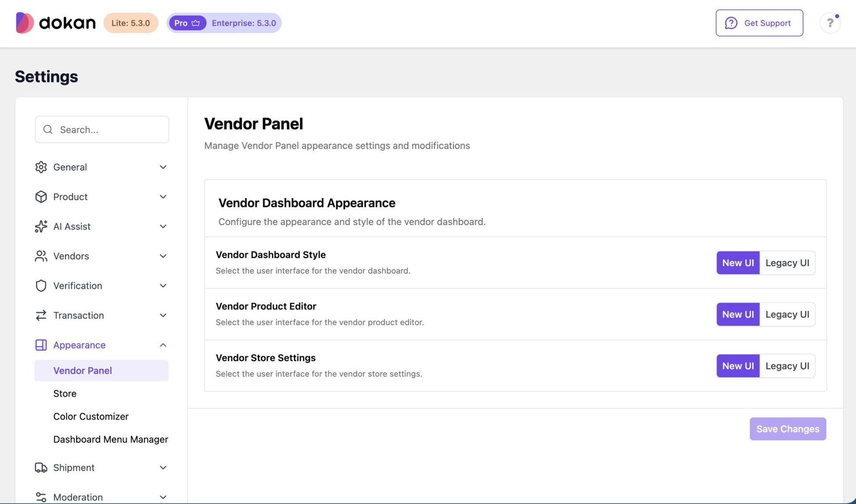The image size is (856, 504).
Task: Click the Transaction arrows icon
Action: pyautogui.click(x=41, y=316)
